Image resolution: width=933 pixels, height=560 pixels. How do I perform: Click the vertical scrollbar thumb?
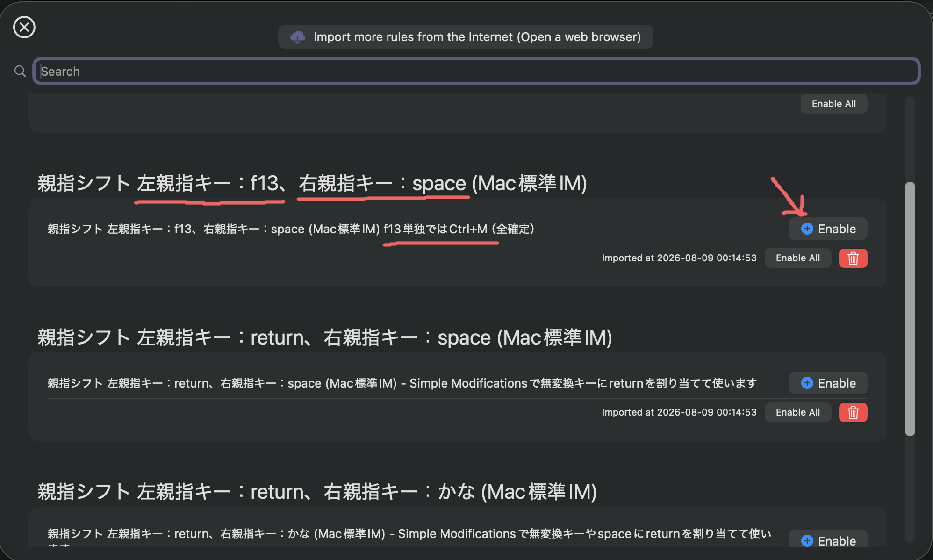910,309
